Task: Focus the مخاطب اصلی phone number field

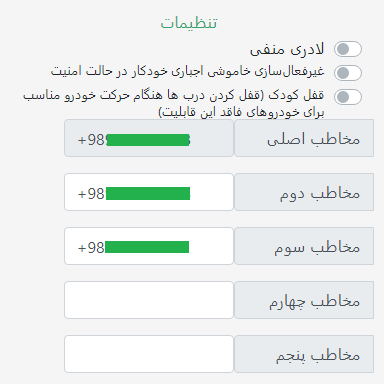Action: click(149, 138)
